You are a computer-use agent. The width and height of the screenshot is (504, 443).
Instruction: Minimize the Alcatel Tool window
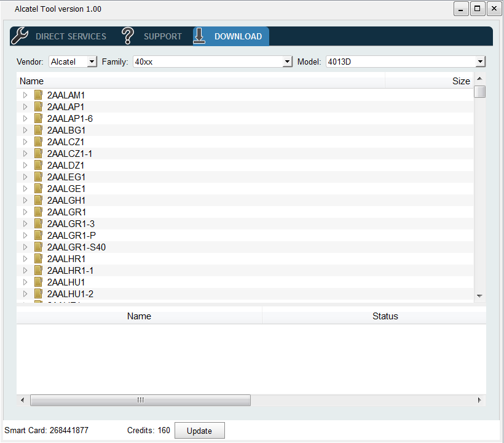(460, 9)
